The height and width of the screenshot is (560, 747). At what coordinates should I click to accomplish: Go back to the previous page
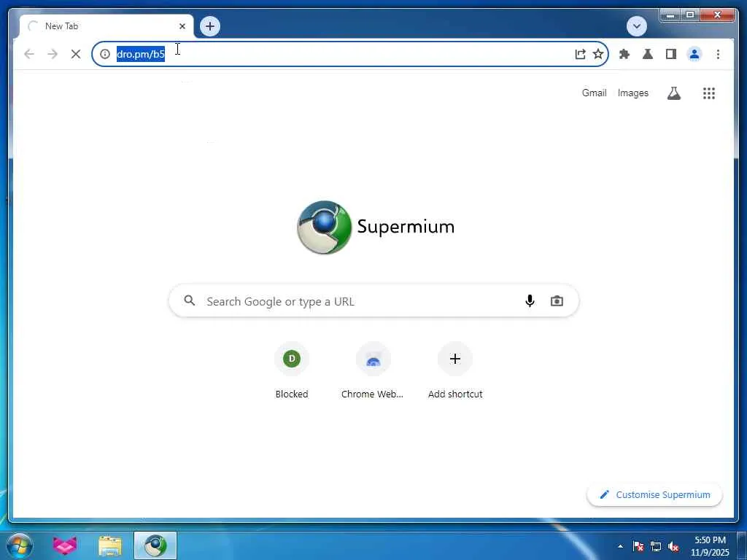tap(29, 54)
